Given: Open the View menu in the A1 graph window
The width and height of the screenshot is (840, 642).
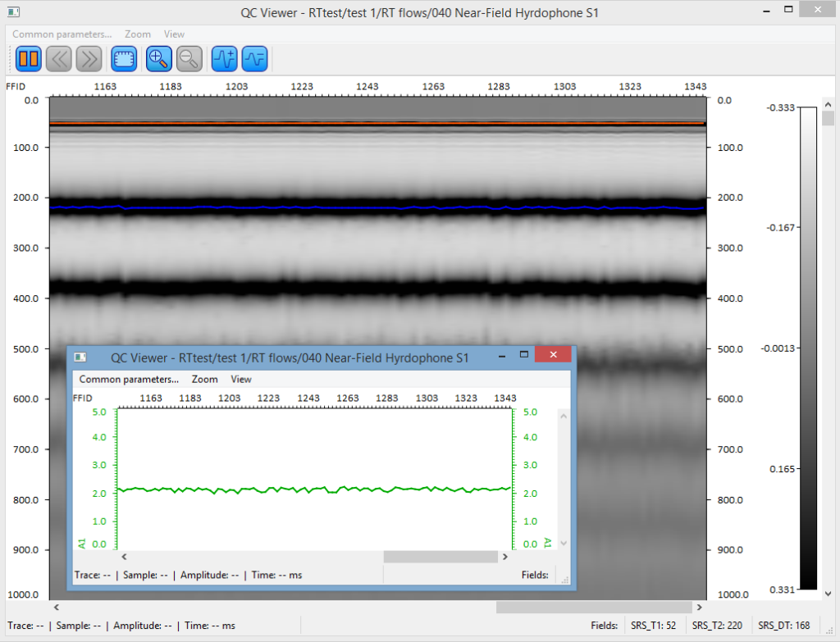Looking at the screenshot, I should (x=240, y=379).
